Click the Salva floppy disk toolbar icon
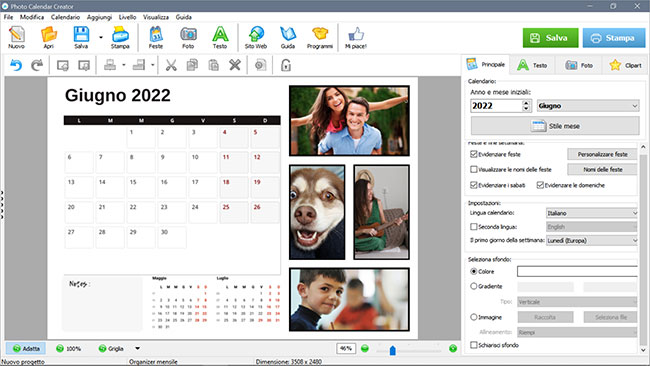The image size is (650, 366). [x=81, y=37]
